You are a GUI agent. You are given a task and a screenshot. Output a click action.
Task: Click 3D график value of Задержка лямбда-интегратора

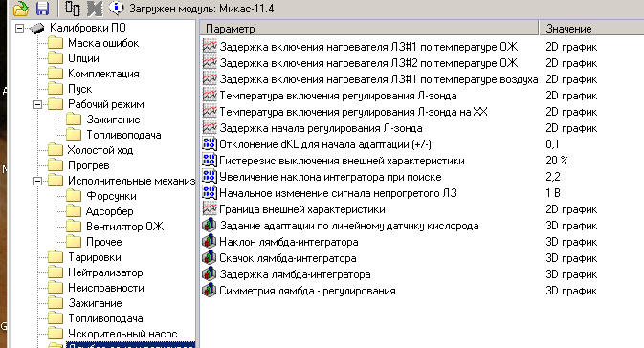click(571, 274)
